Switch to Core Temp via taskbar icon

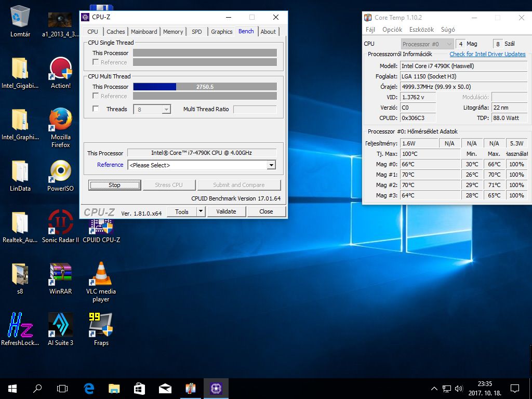point(190,389)
